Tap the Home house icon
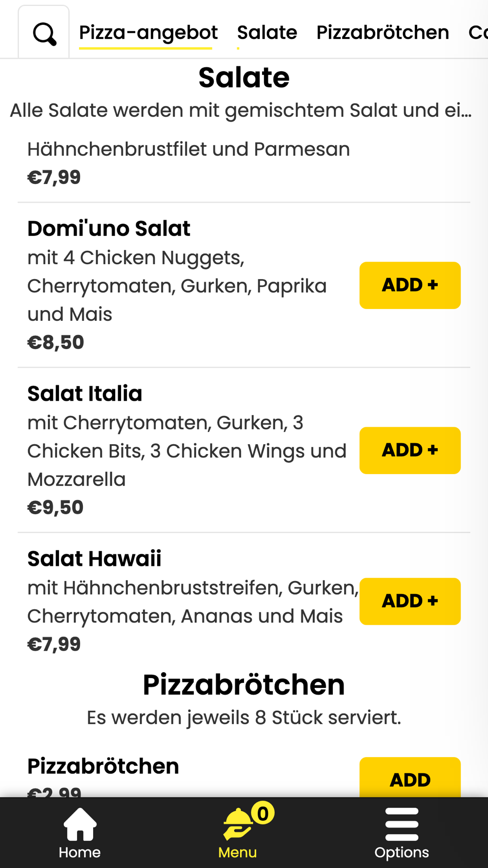This screenshot has height=868, width=488. pyautogui.click(x=80, y=825)
